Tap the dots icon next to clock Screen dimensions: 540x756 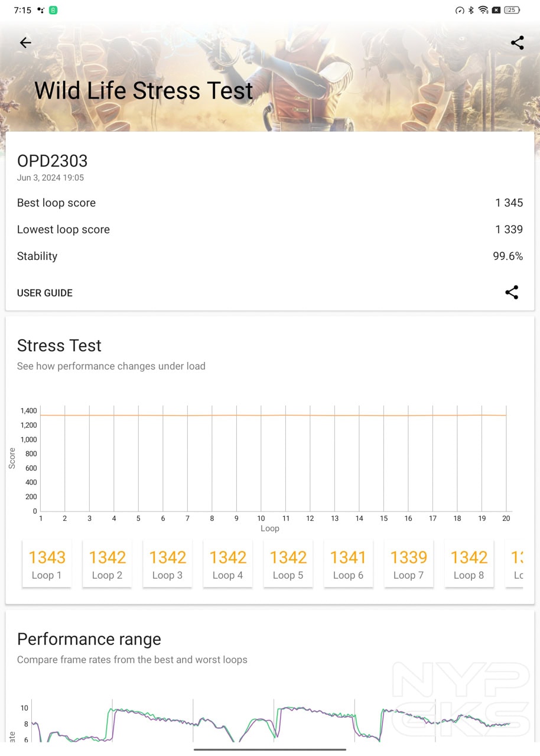click(41, 10)
